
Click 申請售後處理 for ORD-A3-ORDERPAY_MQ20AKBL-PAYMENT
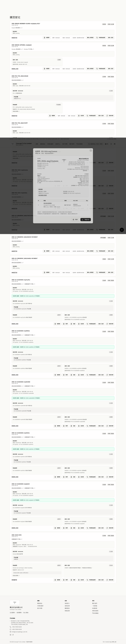(101, 273)
